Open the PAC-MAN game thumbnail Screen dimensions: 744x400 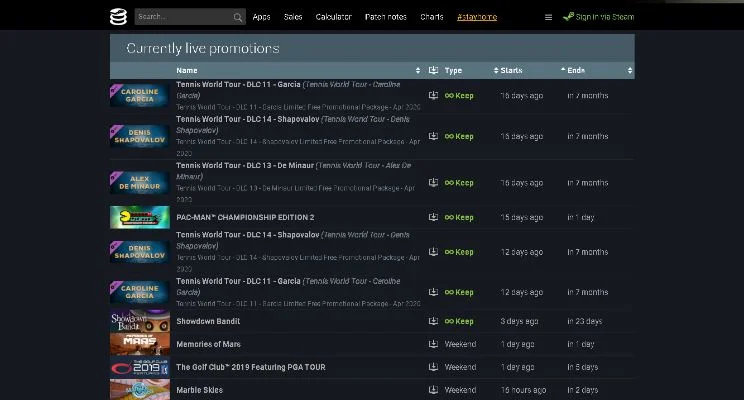click(x=140, y=217)
